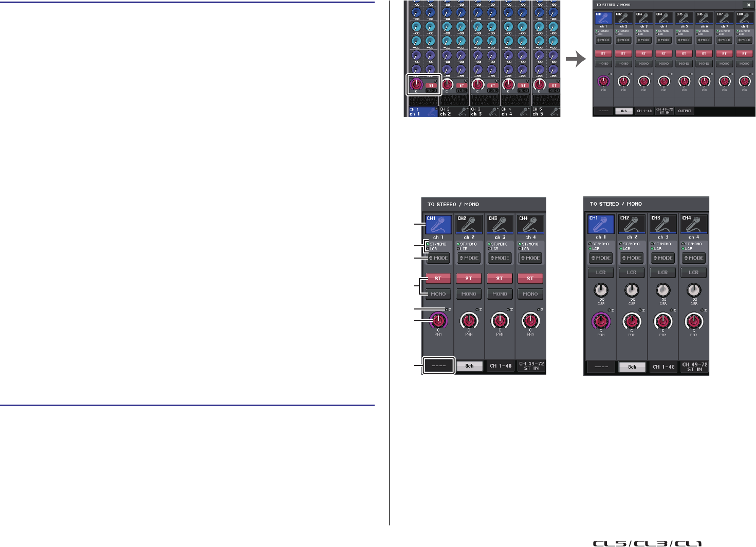
Task: Toggle ch 2 MONO button in ST/MONO-mode window
Action: (x=469, y=294)
